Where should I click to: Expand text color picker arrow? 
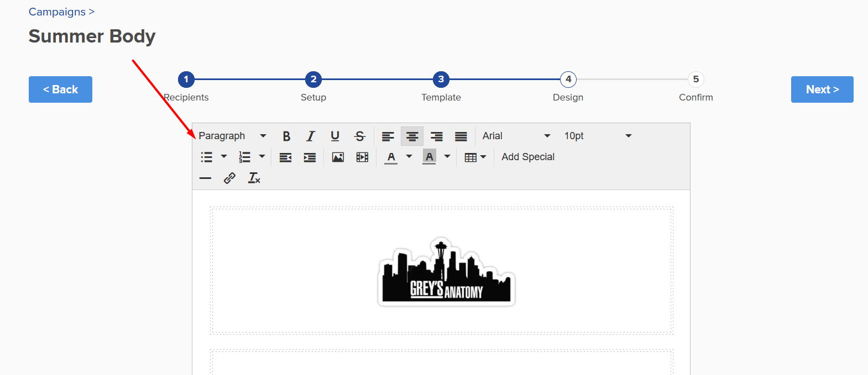(409, 157)
